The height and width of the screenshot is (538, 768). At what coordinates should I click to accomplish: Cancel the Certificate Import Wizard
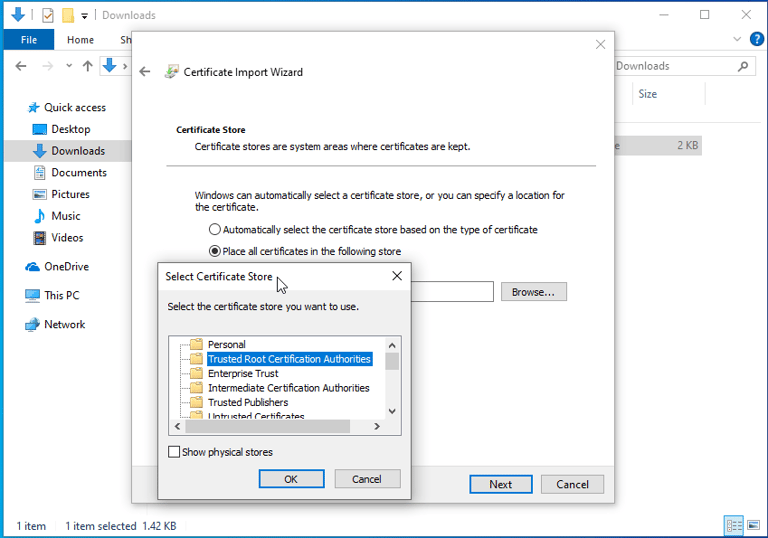pos(572,484)
